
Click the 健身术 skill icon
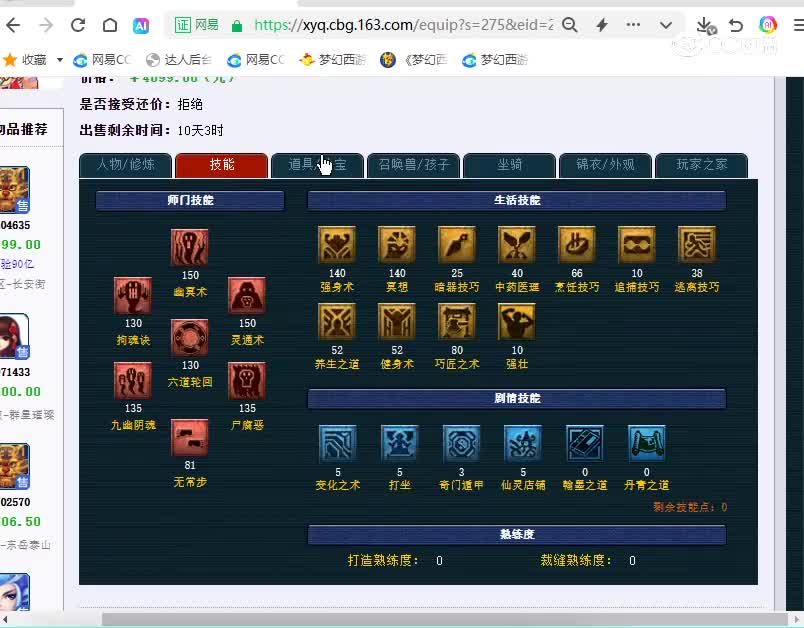(397, 321)
